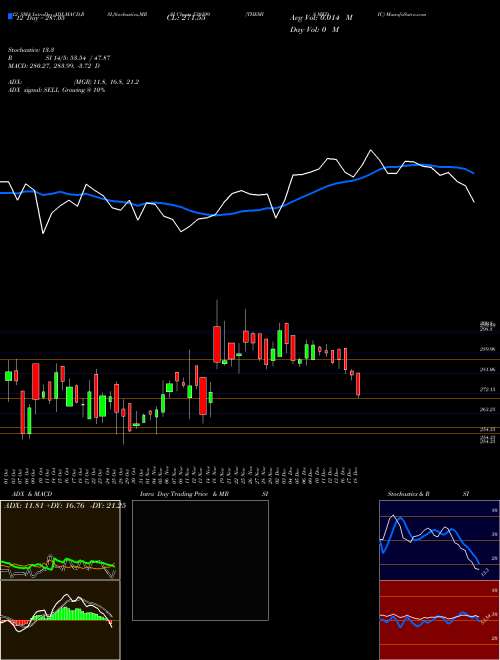Click the 'Intra Day Trading Price & MRSI' title
This screenshot has width=500, height=660.
click(204, 494)
